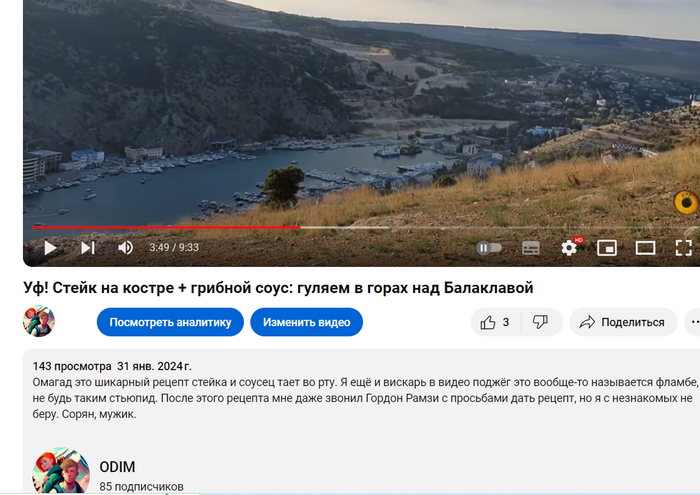Share the video via Поделиться button
Image resolution: width=700 pixels, height=495 pixels.
point(623,322)
